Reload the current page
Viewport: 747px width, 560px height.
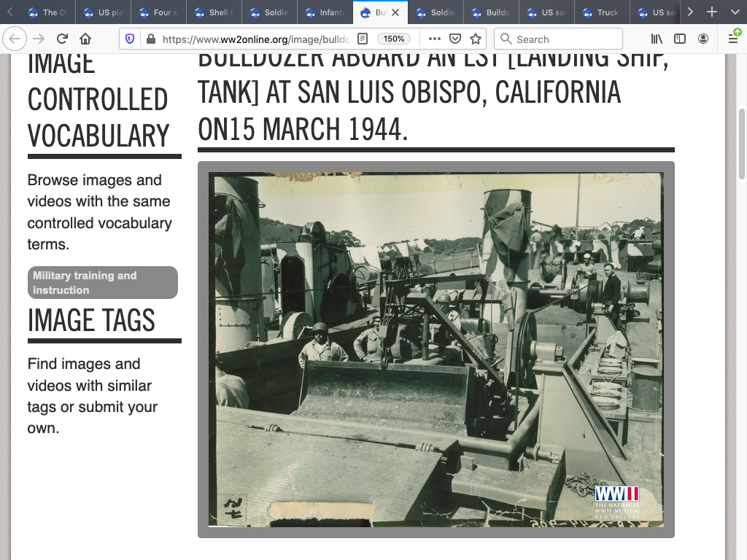62,39
